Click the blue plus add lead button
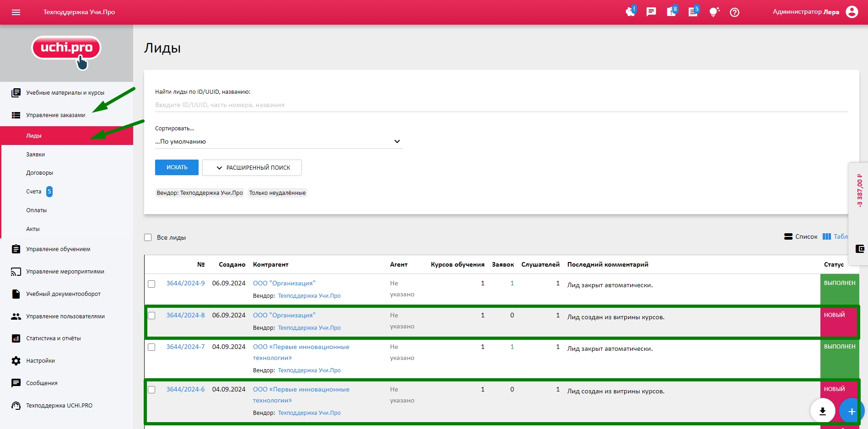The height and width of the screenshot is (429, 868). click(x=852, y=411)
